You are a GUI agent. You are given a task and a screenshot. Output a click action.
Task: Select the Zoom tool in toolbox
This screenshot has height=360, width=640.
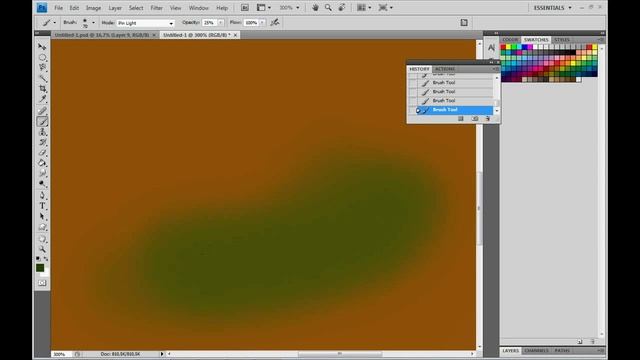(42, 249)
